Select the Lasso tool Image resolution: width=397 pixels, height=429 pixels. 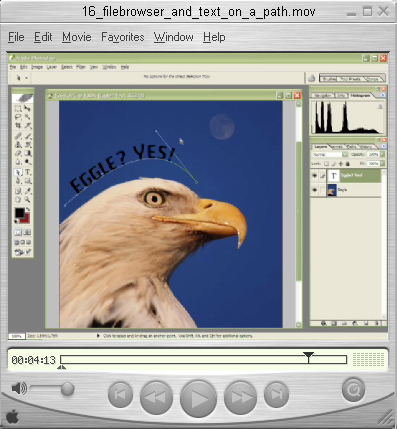pos(18,117)
